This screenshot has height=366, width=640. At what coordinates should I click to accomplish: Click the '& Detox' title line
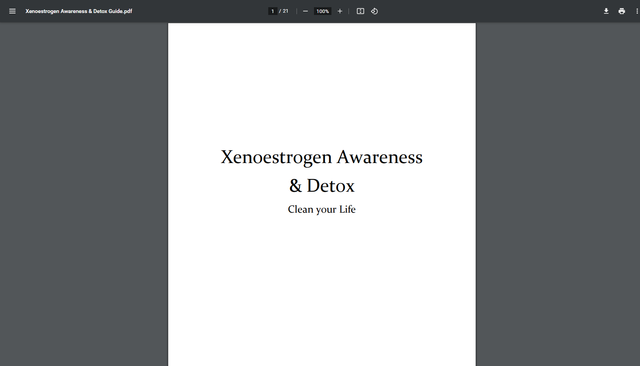coord(322,186)
